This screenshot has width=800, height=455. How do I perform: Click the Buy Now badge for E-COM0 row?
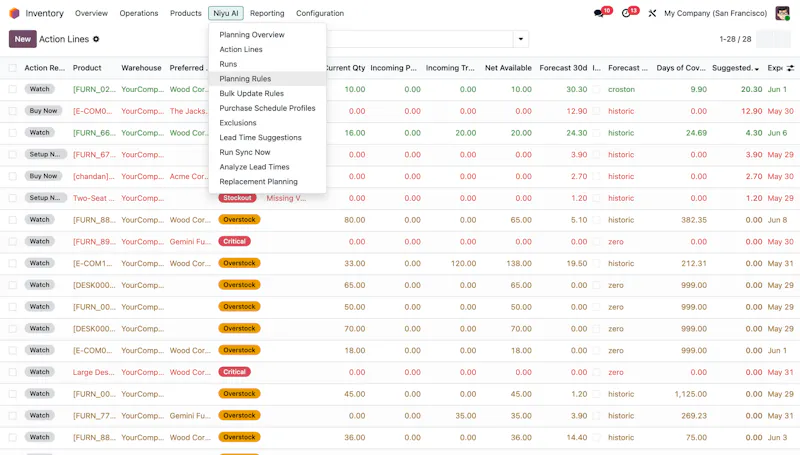click(43, 111)
